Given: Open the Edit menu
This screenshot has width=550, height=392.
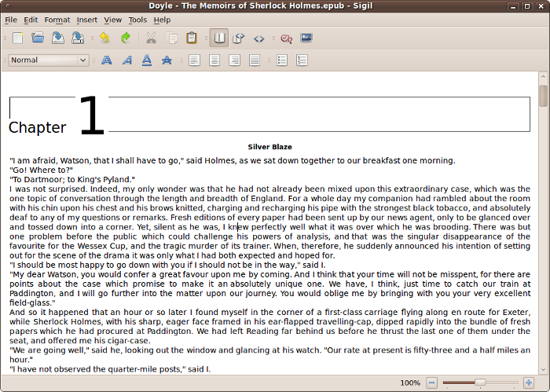Looking at the screenshot, I should (x=31, y=20).
